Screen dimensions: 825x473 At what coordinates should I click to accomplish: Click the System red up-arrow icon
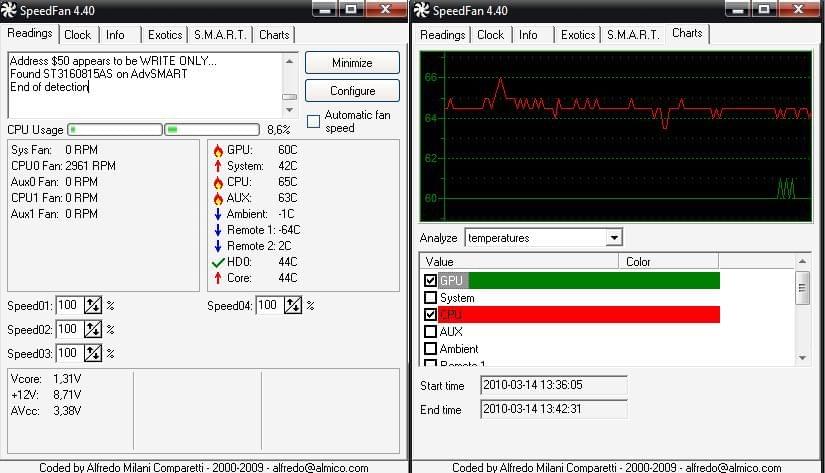point(218,166)
